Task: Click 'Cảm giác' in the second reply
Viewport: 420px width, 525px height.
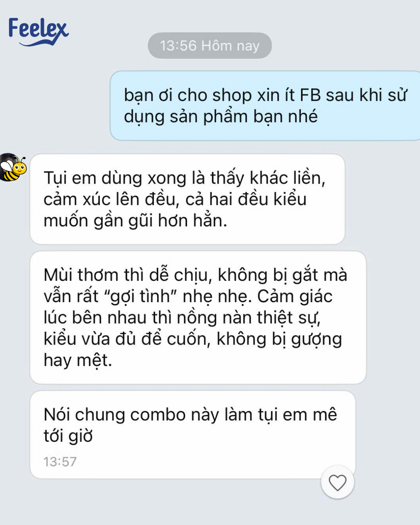Action: point(295,296)
